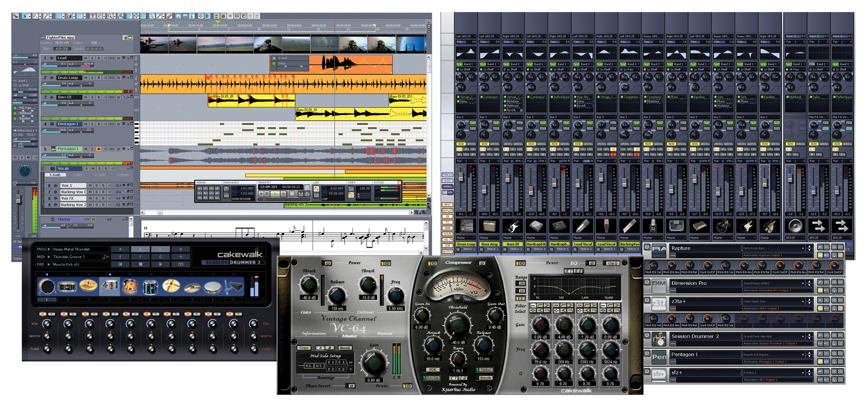Toggle power for Rapture in synth rack
Image resolution: width=868 pixels, height=407 pixels.
(x=647, y=247)
